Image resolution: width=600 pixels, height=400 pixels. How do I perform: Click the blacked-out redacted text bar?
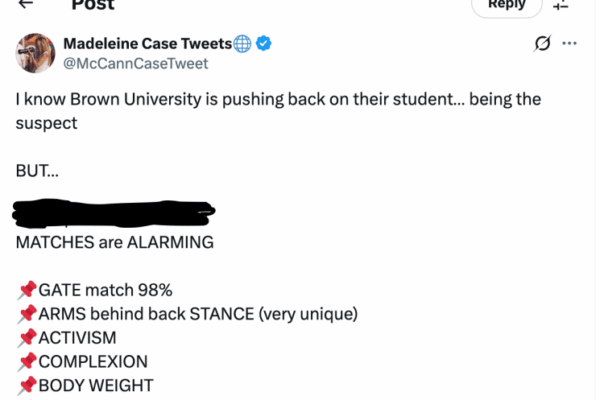pos(114,214)
